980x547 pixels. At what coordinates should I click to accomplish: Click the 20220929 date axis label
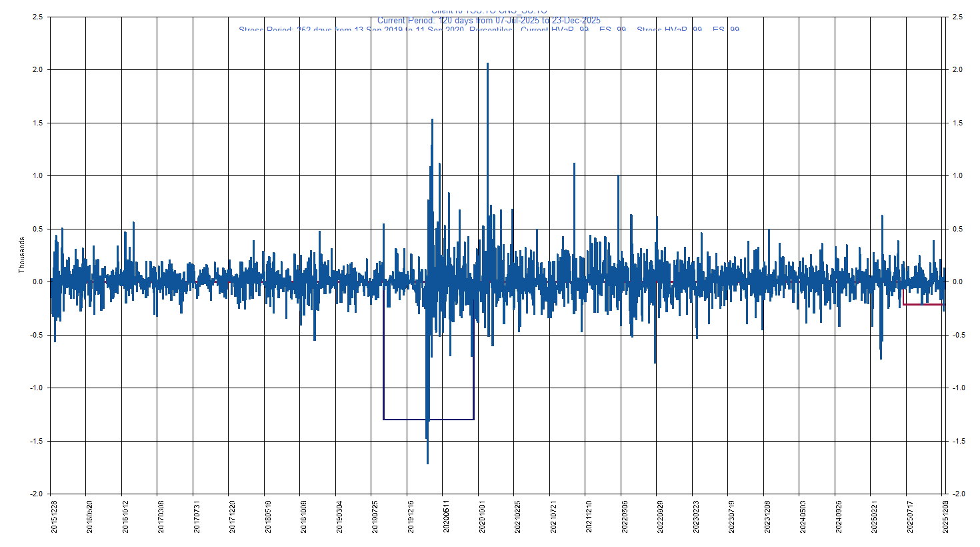(x=660, y=518)
